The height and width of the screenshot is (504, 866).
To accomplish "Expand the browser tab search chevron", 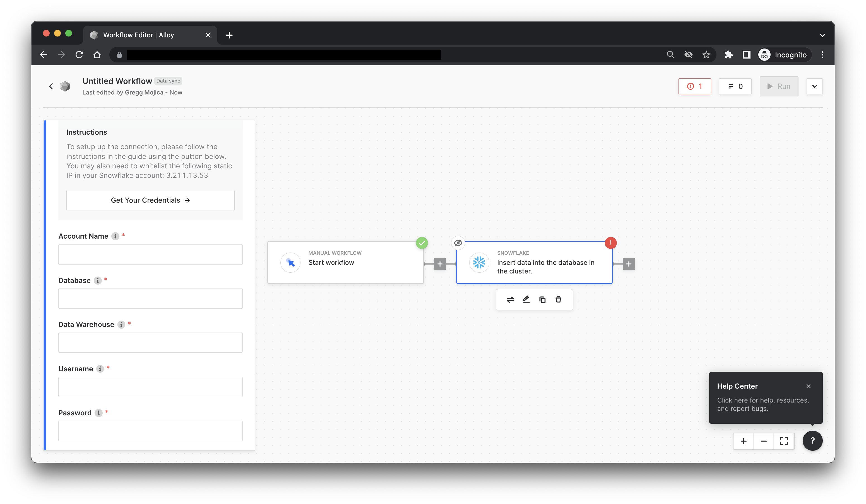I will [822, 35].
